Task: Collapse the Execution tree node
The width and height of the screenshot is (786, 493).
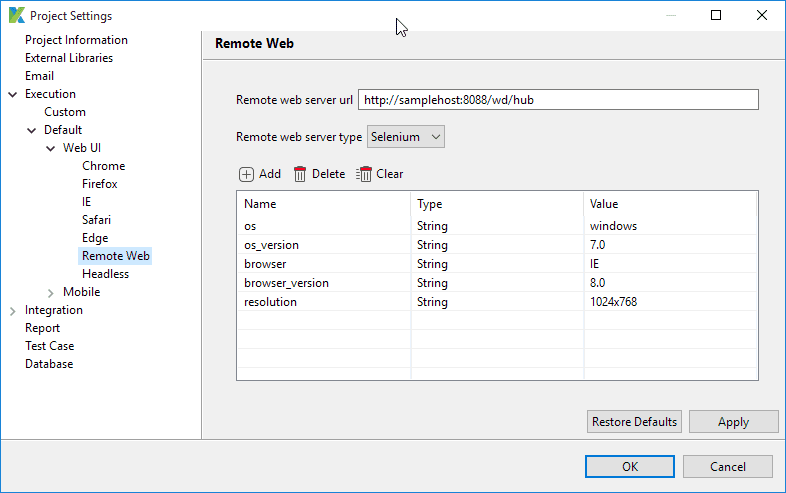Action: [13, 94]
